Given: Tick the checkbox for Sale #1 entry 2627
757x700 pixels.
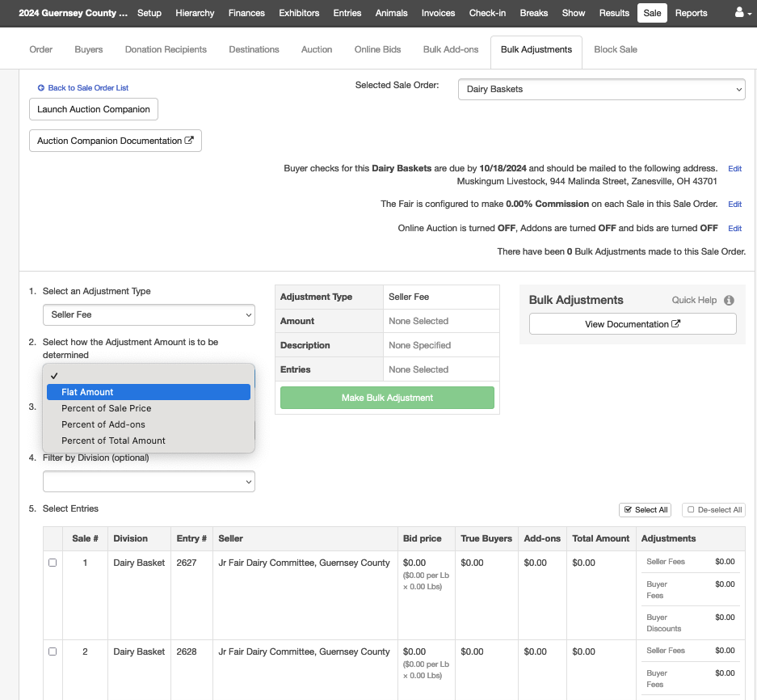Looking at the screenshot, I should point(53,563).
